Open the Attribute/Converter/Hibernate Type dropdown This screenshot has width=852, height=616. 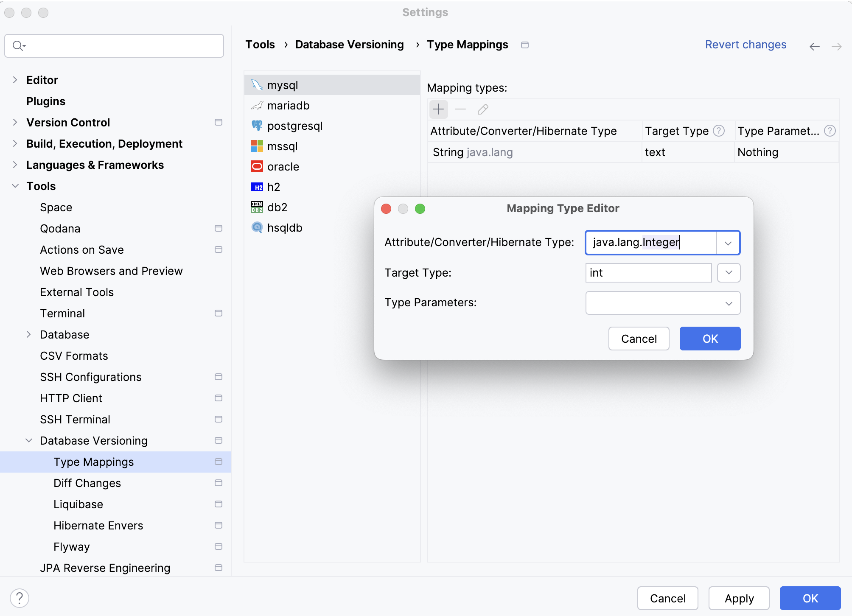pos(729,243)
